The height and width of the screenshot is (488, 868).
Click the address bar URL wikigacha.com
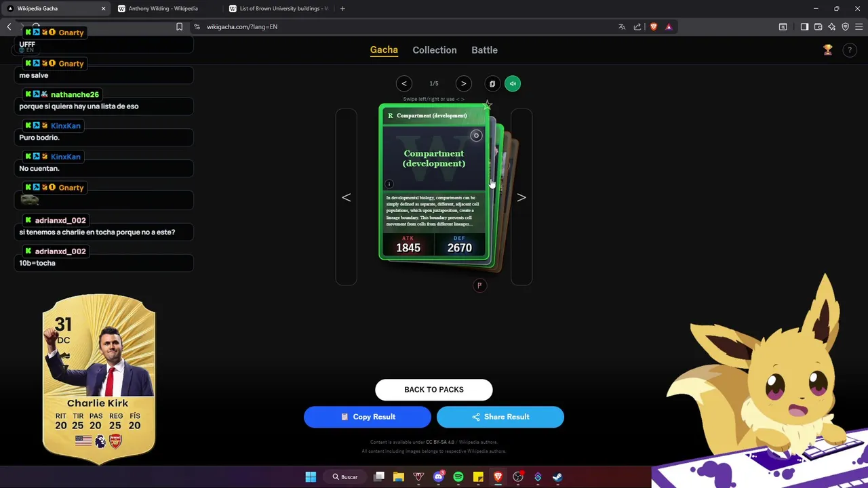click(242, 26)
